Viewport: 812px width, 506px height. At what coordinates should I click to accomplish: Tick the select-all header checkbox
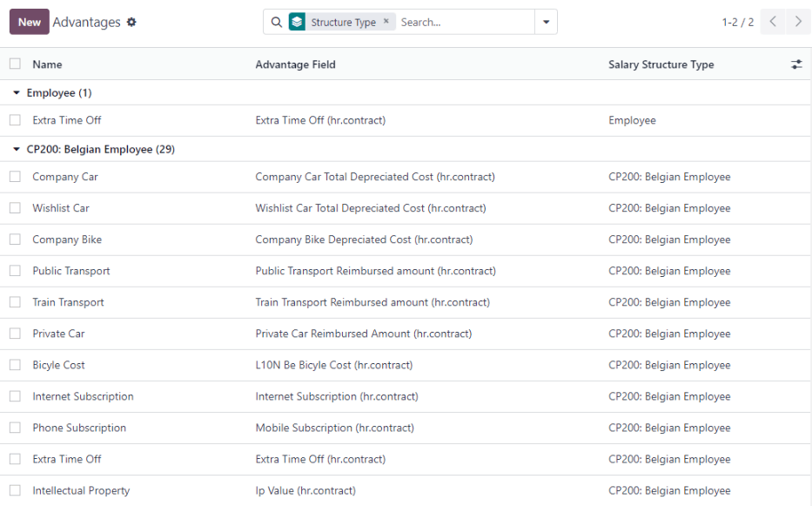(15, 64)
